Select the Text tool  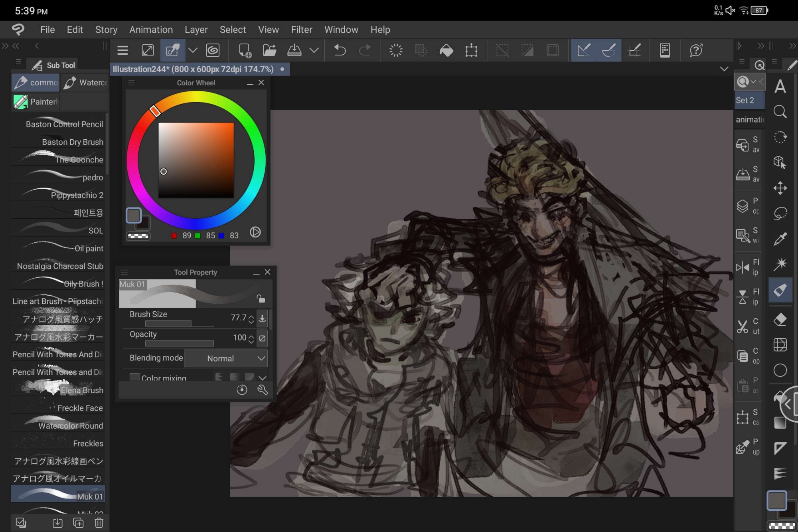pyautogui.click(x=780, y=87)
